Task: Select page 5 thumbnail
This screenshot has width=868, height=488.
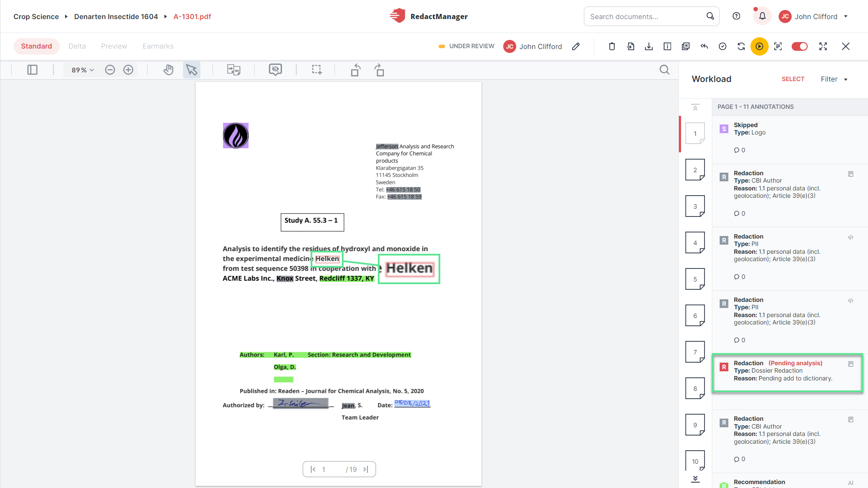Action: [x=695, y=279]
